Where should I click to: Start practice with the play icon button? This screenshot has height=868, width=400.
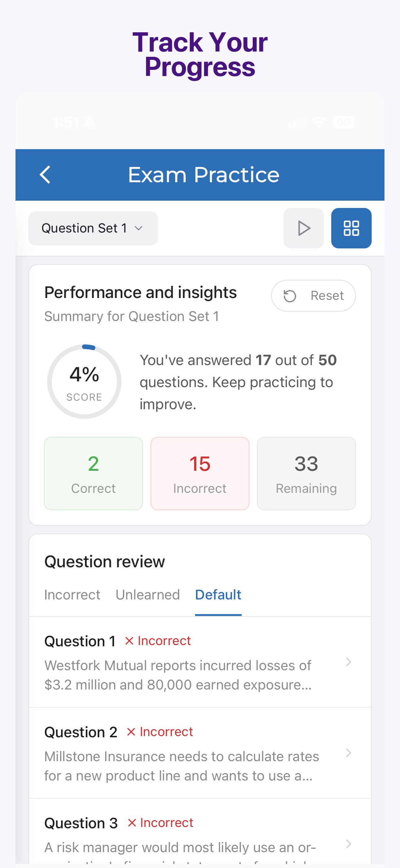[304, 228]
